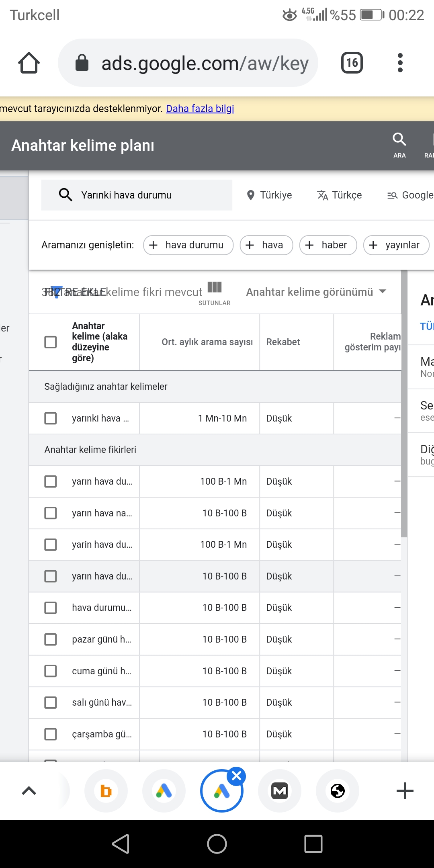Check the 'salı günü hav...' row
The image size is (434, 868).
(x=51, y=702)
